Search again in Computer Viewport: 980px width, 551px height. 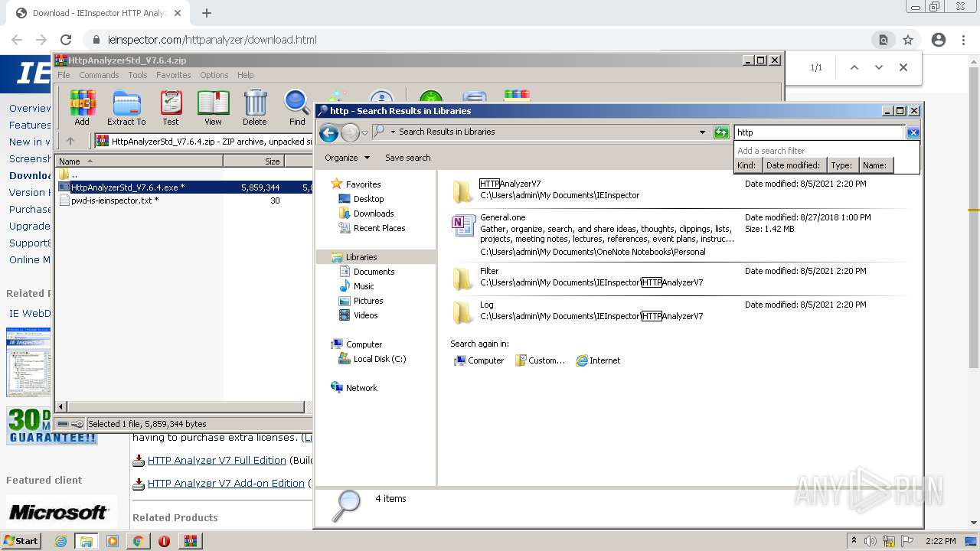(479, 360)
